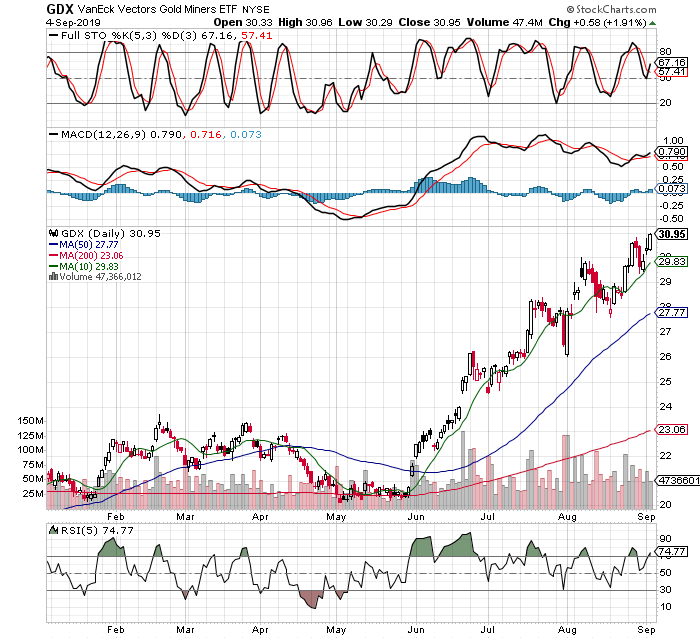Image resolution: width=700 pixels, height=639 pixels.
Task: Click the NYSE exchange label
Action: (x=256, y=10)
